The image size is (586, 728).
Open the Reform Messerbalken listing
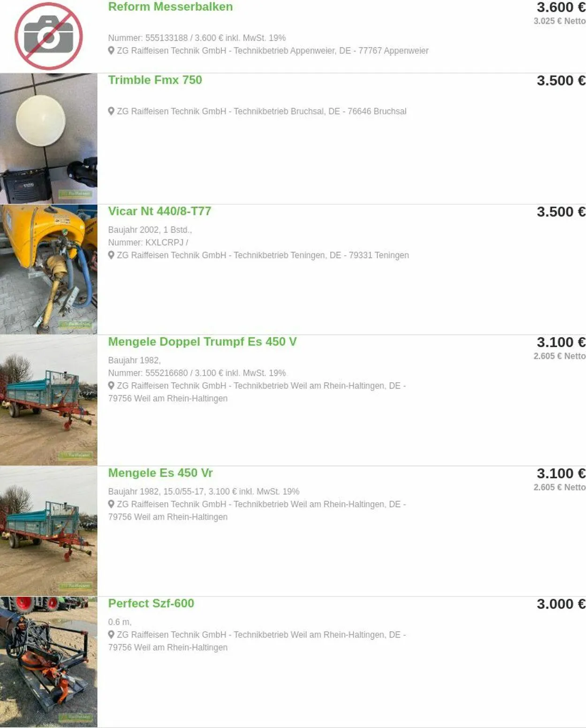(x=170, y=7)
